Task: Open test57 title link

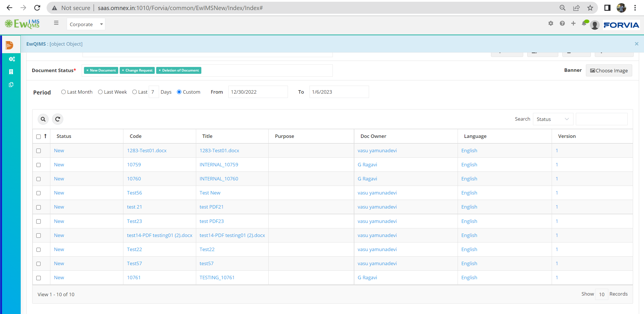Action: pos(207,263)
